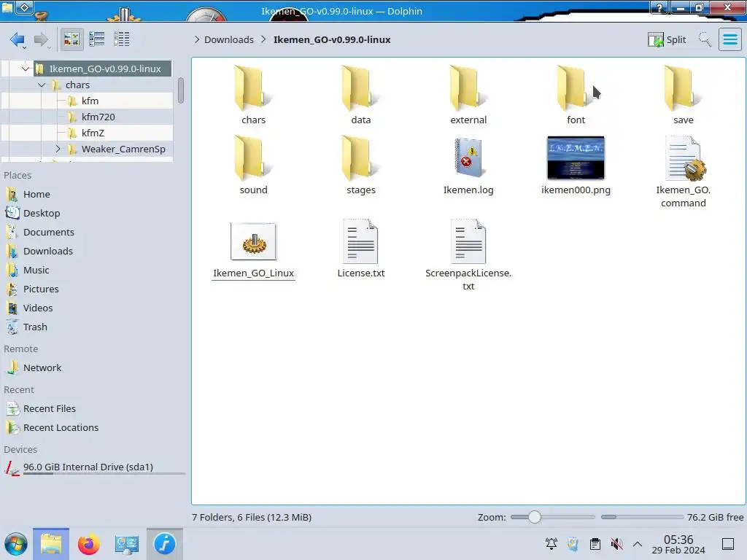Open window help question-mark button
Screen dimensions: 747x560
[659, 7]
